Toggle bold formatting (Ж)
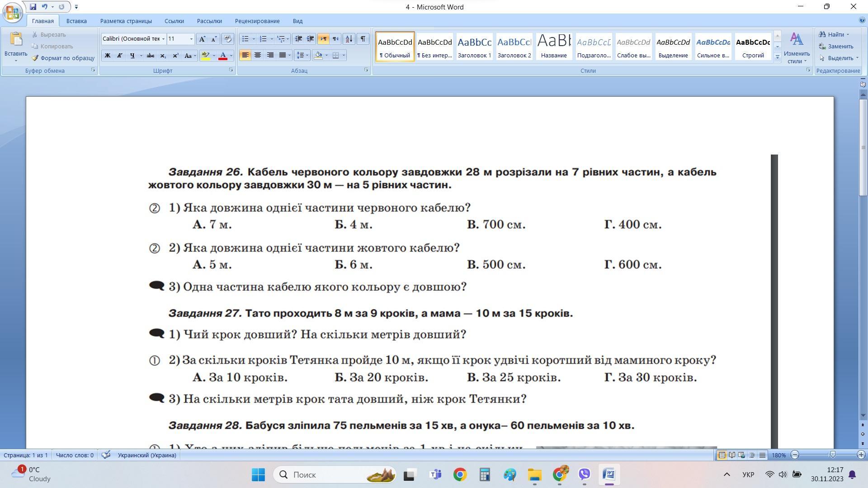 [x=108, y=56]
